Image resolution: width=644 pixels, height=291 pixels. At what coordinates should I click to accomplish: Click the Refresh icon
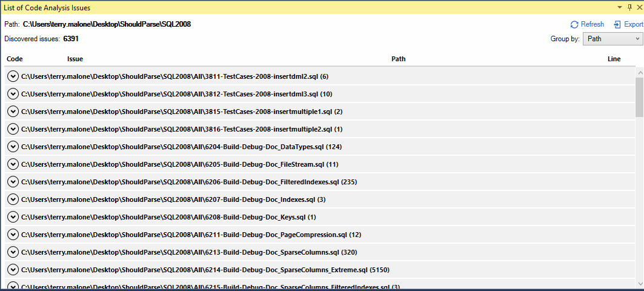[574, 25]
